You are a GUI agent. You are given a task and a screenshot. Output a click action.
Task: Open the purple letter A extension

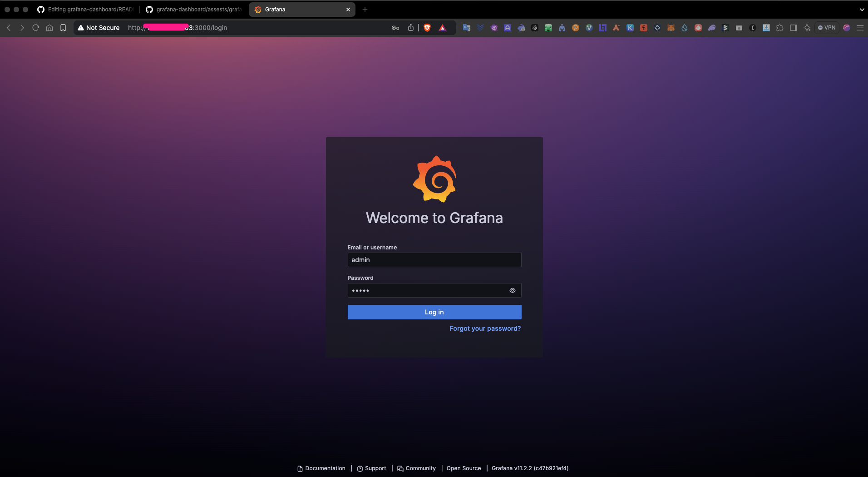[x=508, y=28]
